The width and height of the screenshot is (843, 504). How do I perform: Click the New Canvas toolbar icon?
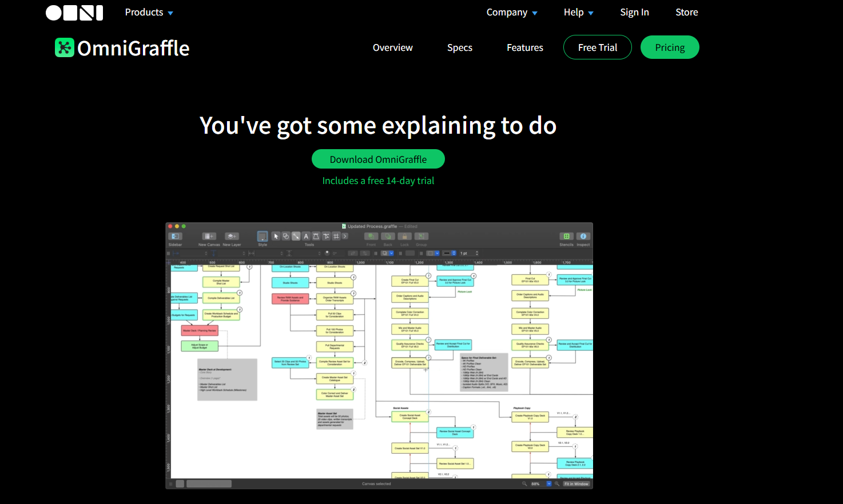(x=209, y=236)
